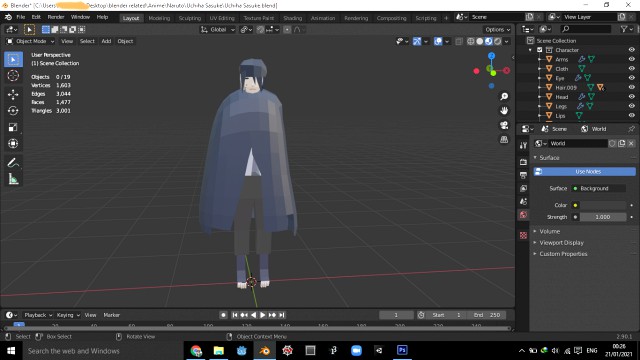Open the Add menu in viewport header

(106, 41)
